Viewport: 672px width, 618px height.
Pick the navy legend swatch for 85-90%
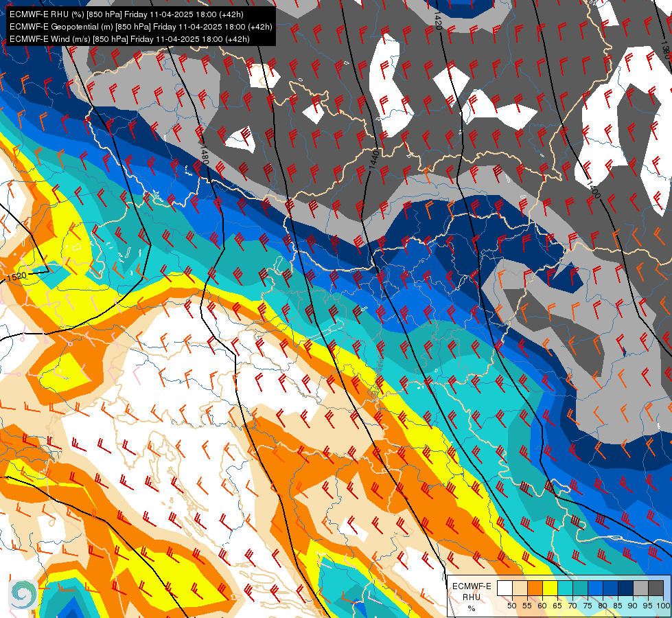[626, 588]
